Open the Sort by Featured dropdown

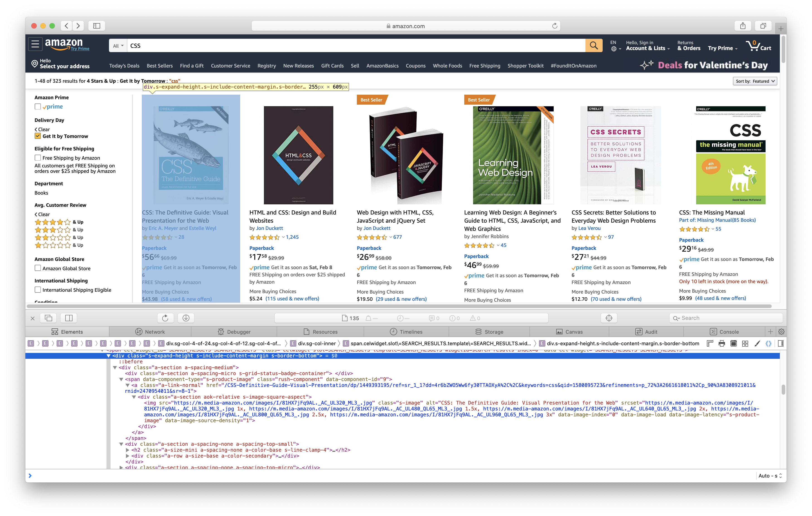755,81
